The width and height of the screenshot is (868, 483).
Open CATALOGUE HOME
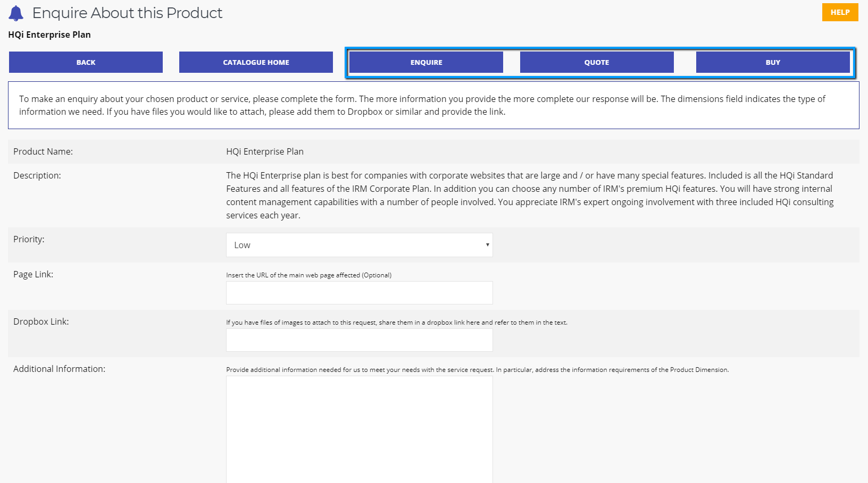tap(256, 62)
